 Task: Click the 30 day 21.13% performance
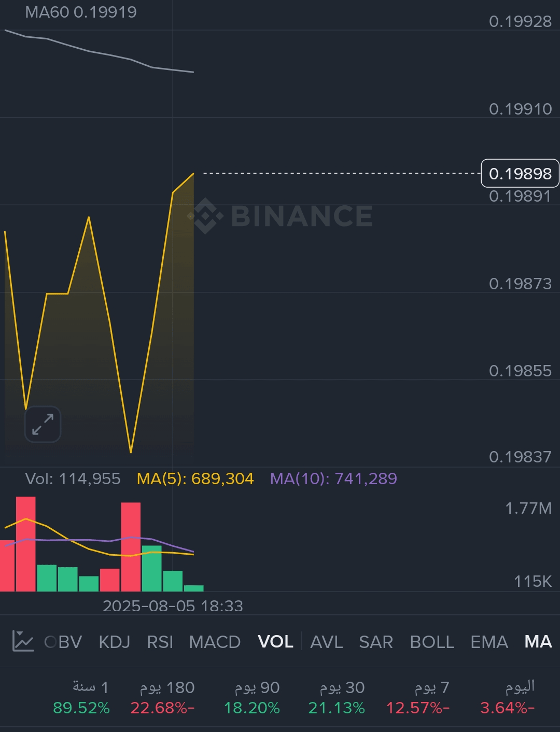point(337,698)
